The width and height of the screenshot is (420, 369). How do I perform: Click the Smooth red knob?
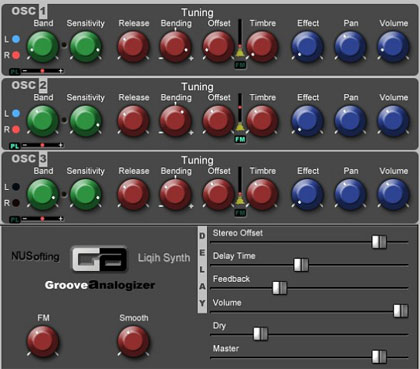tap(133, 341)
